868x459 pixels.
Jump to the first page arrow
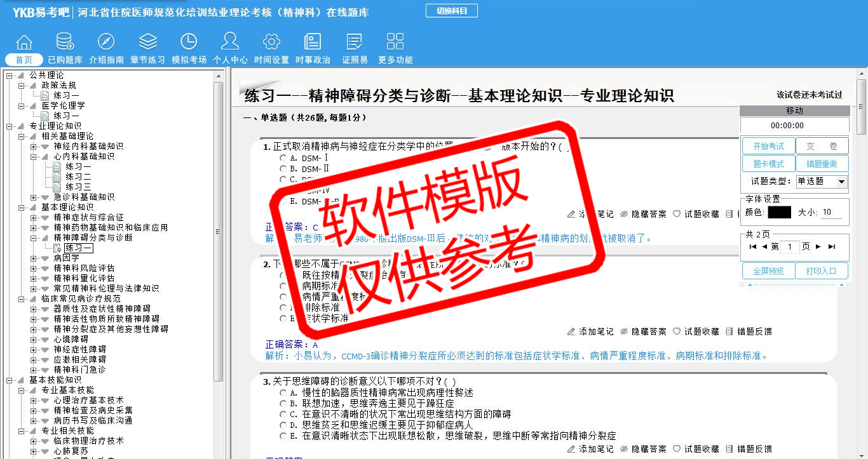[x=753, y=247]
